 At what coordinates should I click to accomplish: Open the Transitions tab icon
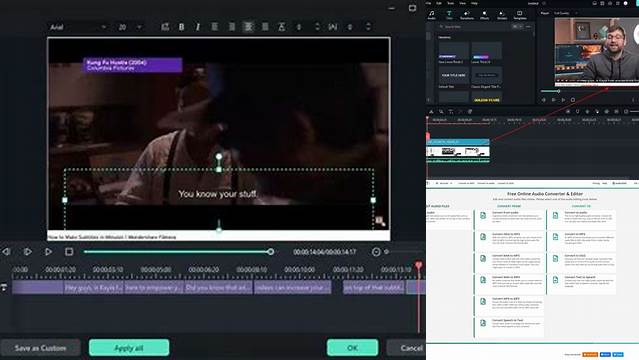click(x=467, y=15)
